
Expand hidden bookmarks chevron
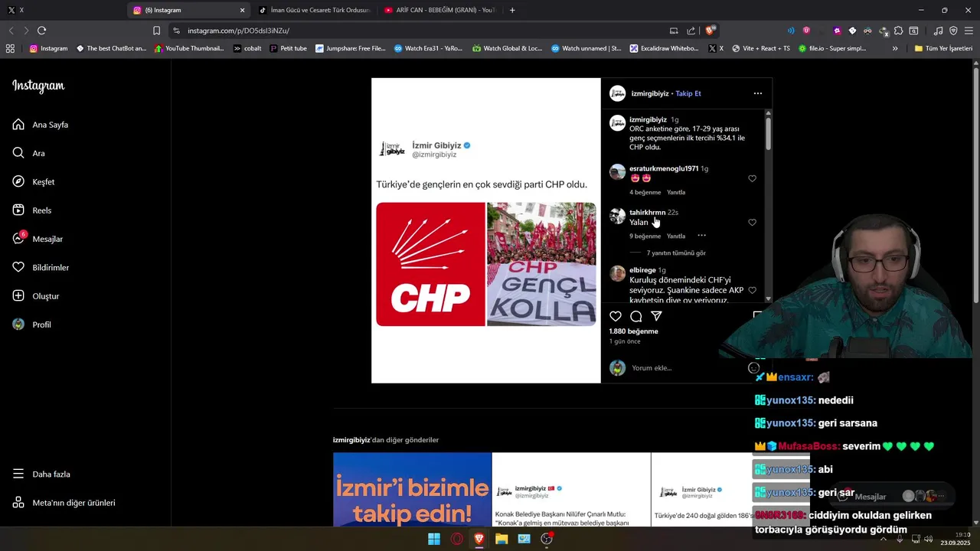[895, 48]
